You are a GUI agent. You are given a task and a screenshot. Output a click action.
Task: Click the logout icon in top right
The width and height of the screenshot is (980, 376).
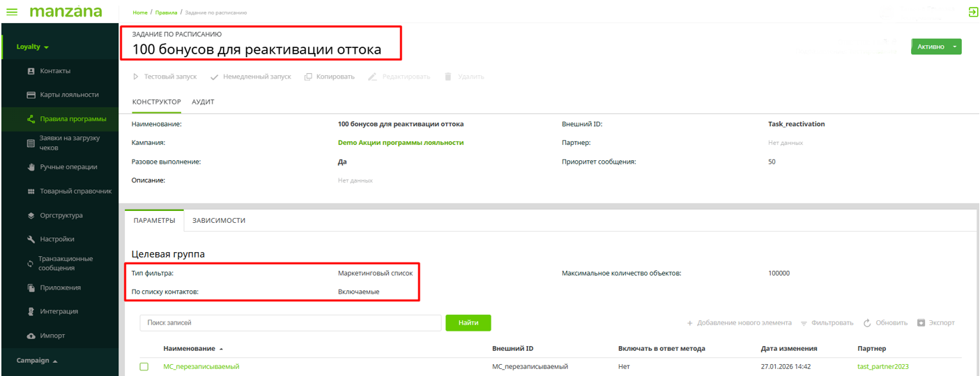click(x=972, y=12)
